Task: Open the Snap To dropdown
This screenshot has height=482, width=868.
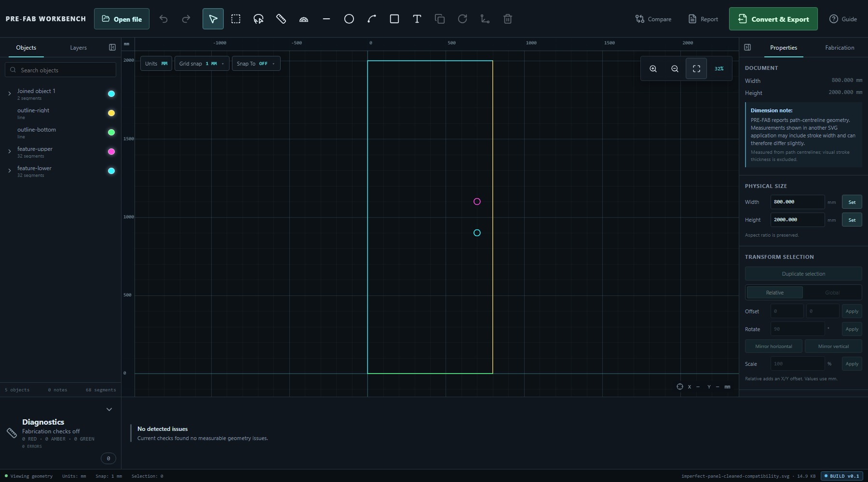Action: click(x=256, y=64)
